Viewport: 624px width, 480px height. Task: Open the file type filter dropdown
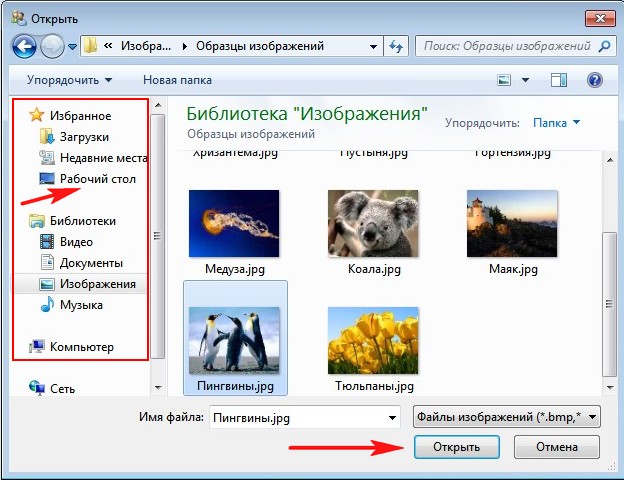(x=506, y=416)
